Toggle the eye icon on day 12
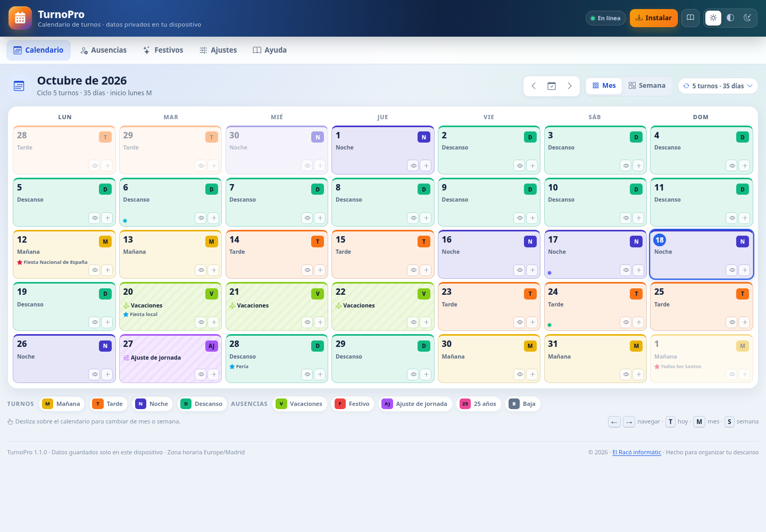Screen dimensions: 766x532 point(95,270)
